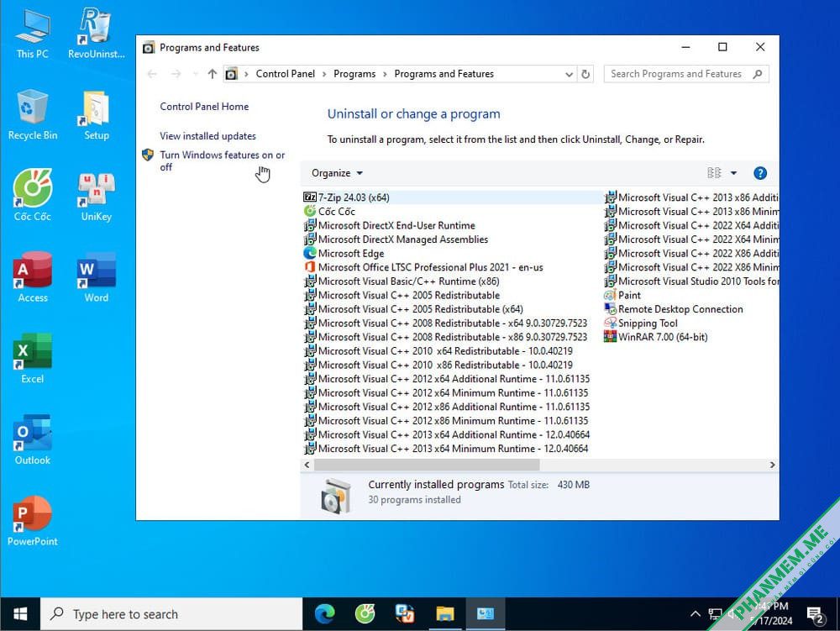Open File Explorer on the taskbar

click(444, 614)
